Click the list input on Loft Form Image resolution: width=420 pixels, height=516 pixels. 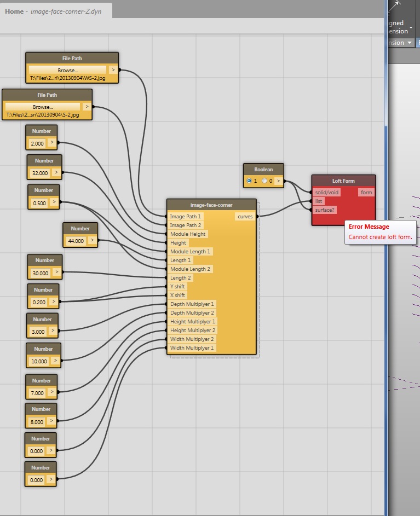click(x=319, y=201)
